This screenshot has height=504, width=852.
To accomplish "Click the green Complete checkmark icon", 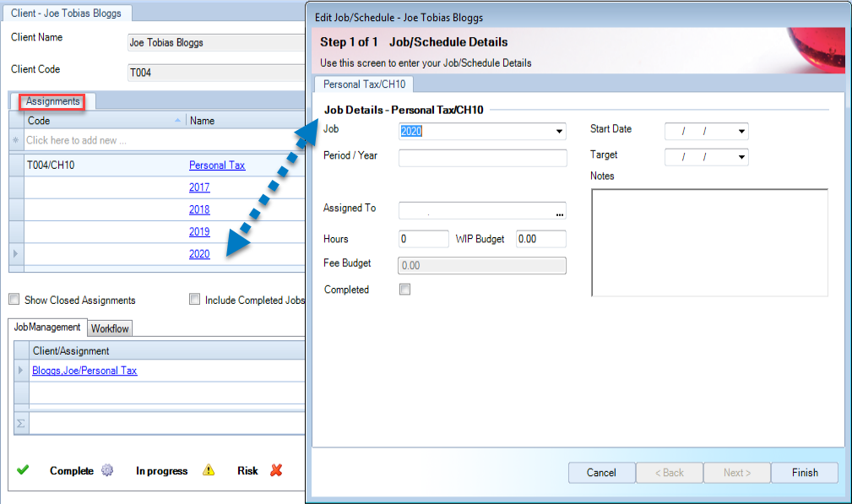I will coord(23,469).
